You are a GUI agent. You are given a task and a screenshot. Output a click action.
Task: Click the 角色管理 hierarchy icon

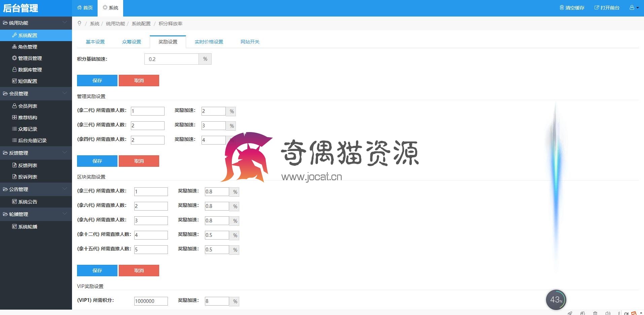[x=14, y=46]
